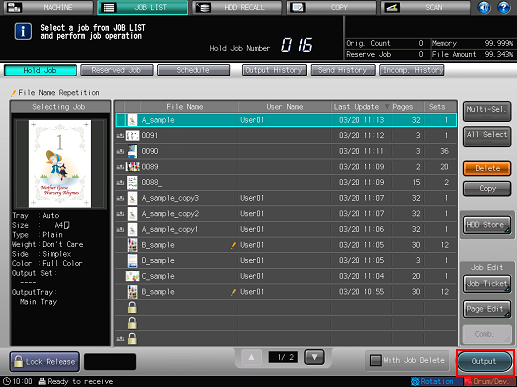Select the Reserved Job tab
The height and width of the screenshot is (387, 517).
tap(117, 70)
